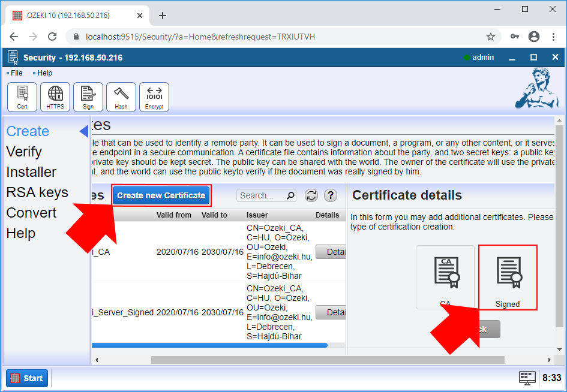Sort by the Issuer column header

(x=257, y=215)
